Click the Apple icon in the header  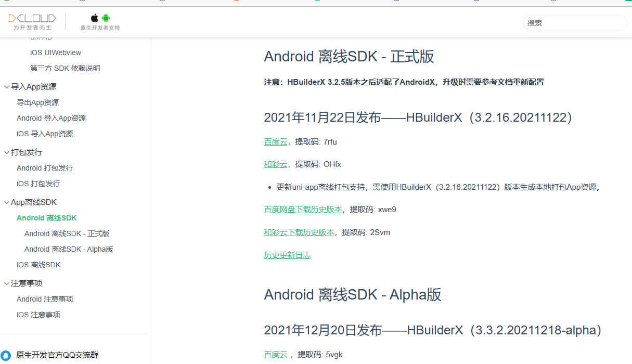tap(95, 18)
